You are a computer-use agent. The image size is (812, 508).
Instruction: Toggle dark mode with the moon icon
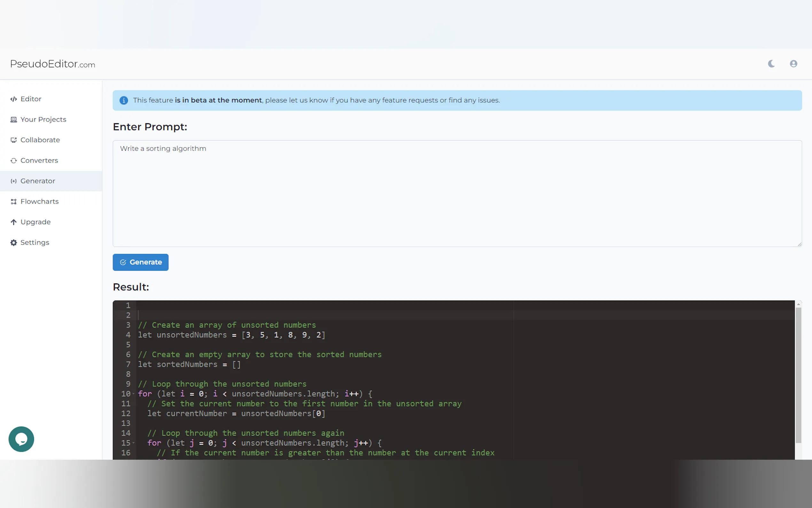point(771,63)
